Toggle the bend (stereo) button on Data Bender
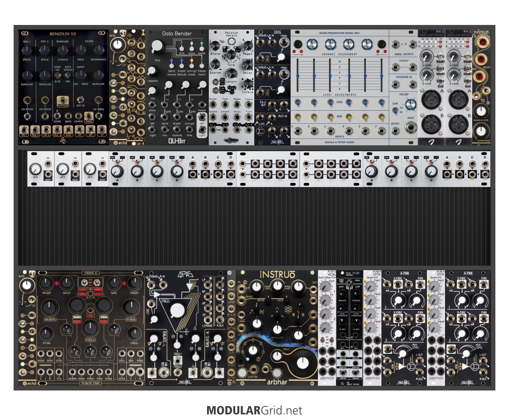The width and height of the screenshot is (509, 420). pos(171,65)
